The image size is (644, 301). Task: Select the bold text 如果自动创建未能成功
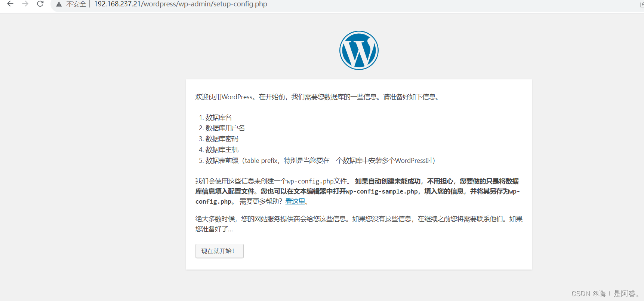(x=388, y=181)
